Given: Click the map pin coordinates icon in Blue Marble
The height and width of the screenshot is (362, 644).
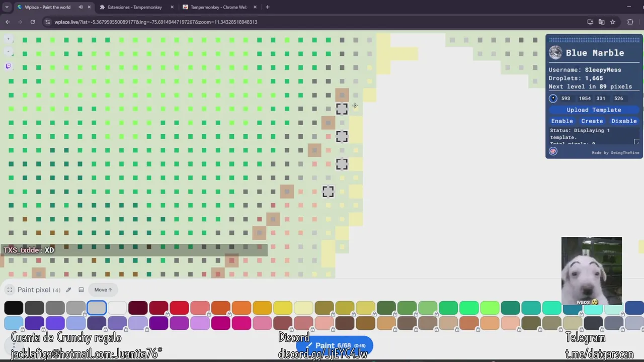Looking at the screenshot, I should point(553,99).
